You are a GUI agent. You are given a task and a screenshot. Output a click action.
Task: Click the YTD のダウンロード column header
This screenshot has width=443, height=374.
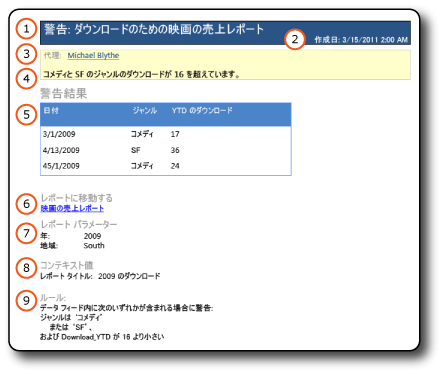pyautogui.click(x=202, y=110)
